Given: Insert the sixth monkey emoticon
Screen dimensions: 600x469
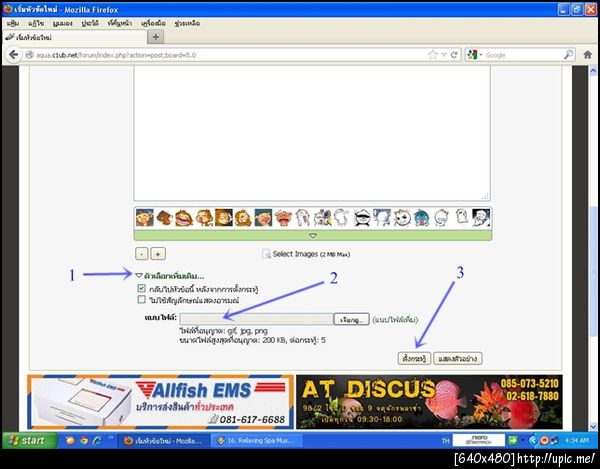Looking at the screenshot, I should 243,218.
